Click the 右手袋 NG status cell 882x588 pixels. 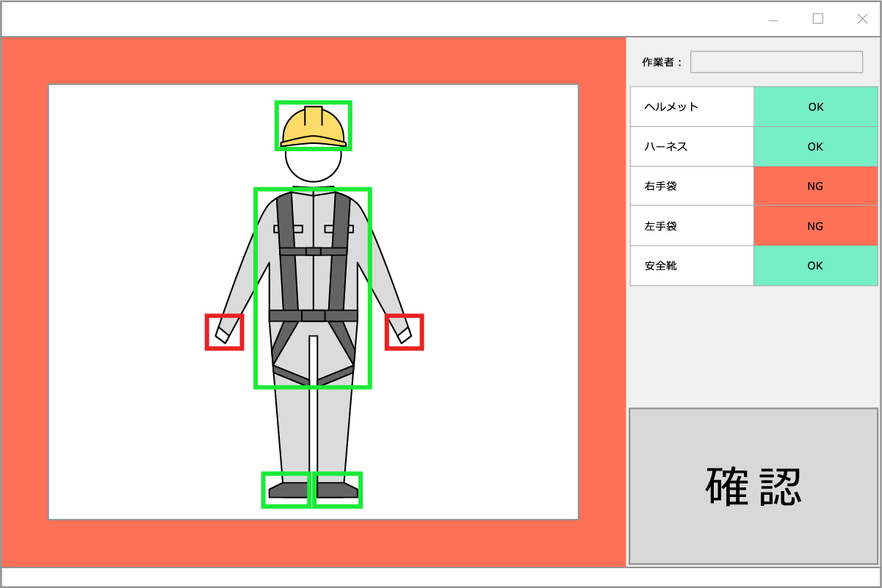pyautogui.click(x=815, y=186)
